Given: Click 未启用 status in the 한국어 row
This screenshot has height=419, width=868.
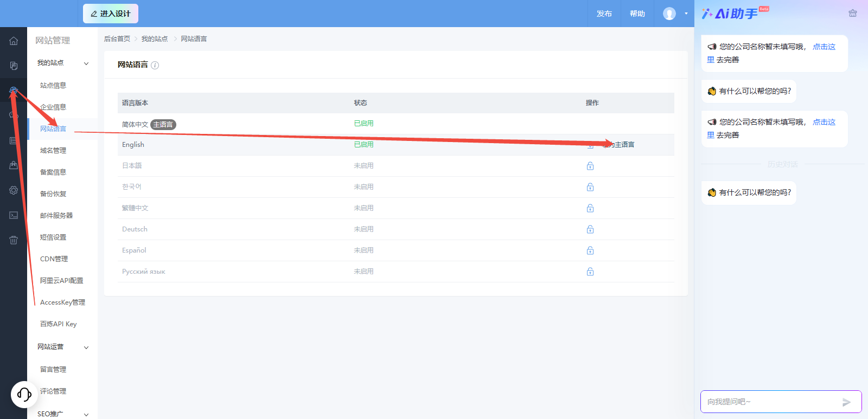Looking at the screenshot, I should coord(363,187).
